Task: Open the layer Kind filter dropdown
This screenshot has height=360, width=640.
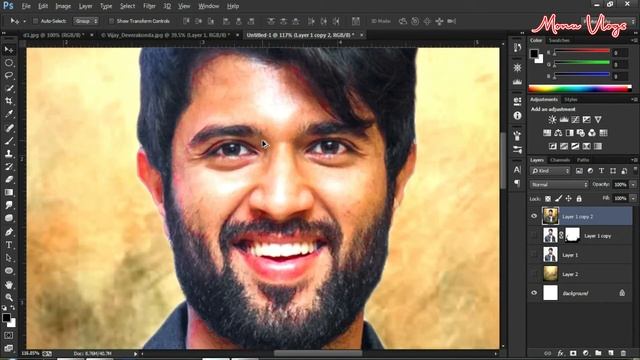Action: [550, 171]
